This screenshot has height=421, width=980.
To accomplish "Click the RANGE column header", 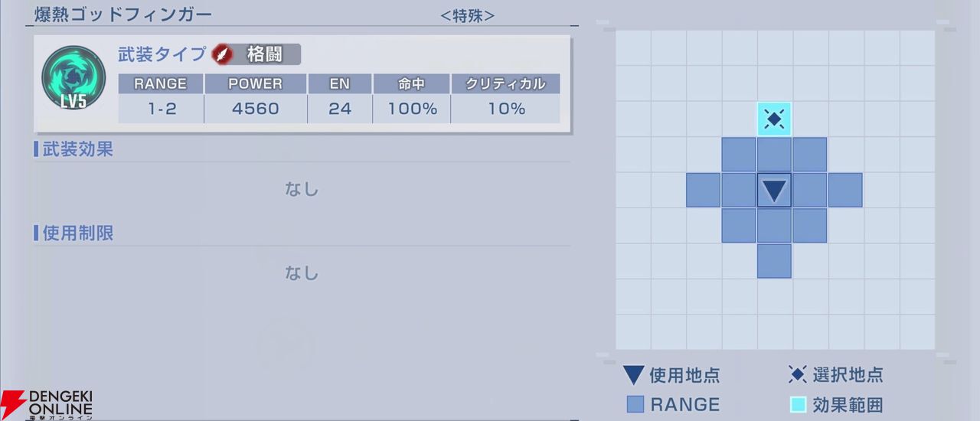I will [x=161, y=83].
